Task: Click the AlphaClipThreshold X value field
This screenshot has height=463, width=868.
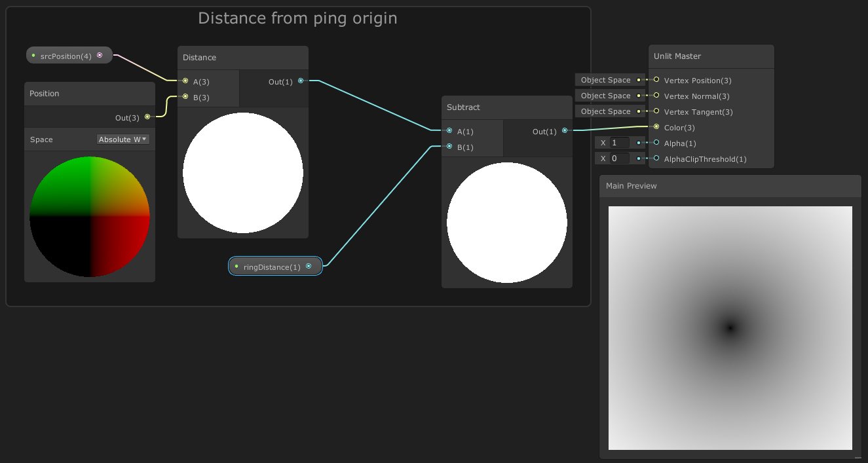Action: point(618,158)
